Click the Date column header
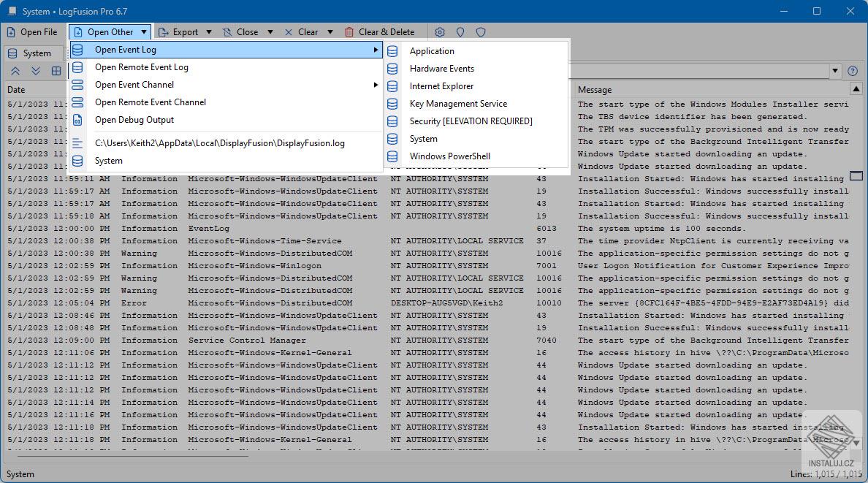This screenshot has width=868, height=483. click(16, 90)
